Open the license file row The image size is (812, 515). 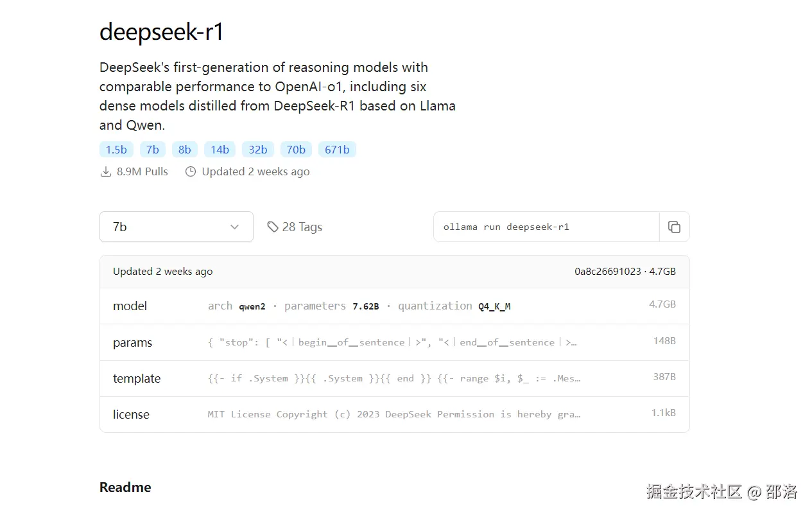(x=394, y=414)
